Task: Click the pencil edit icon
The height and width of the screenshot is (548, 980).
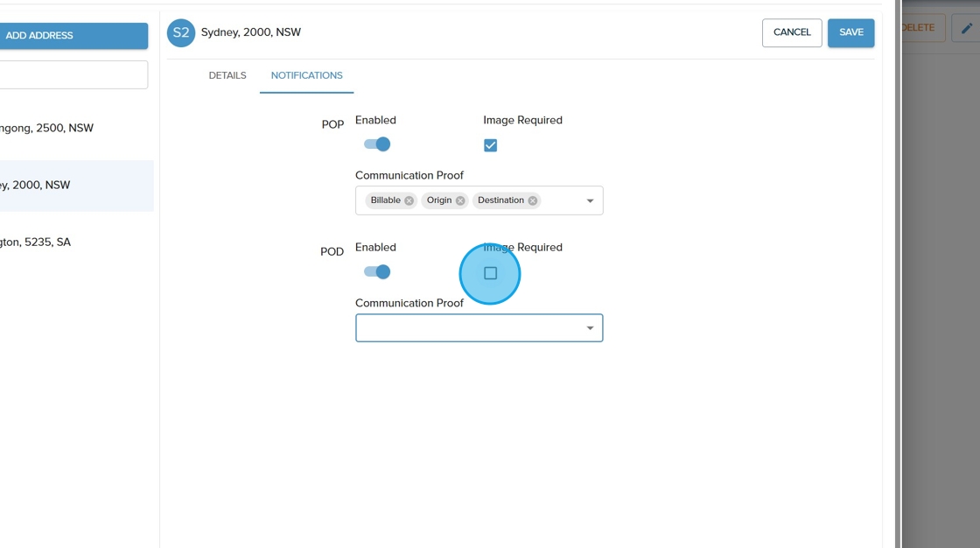Action: [x=966, y=28]
